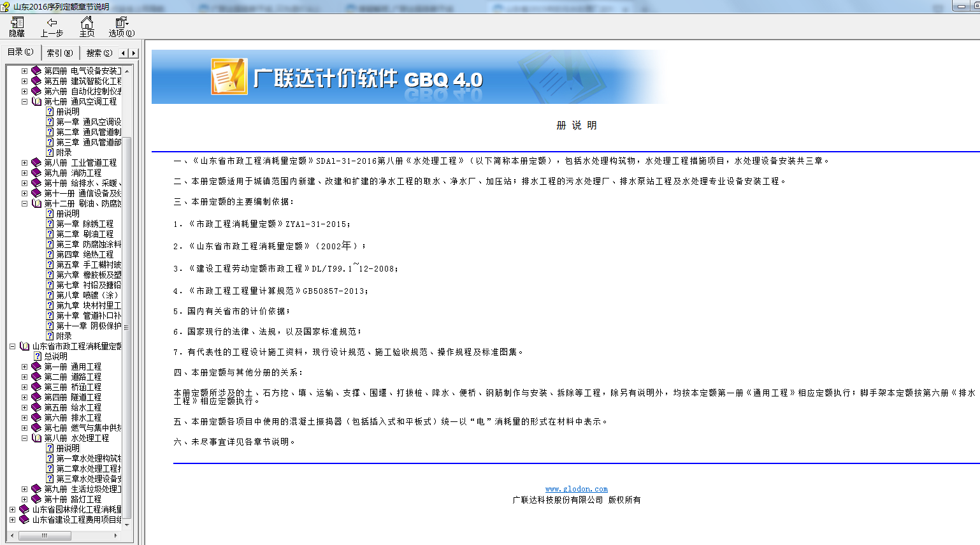Select 册说明 under 第八册 水处理工程
This screenshot has width=980, height=545.
tap(68, 448)
